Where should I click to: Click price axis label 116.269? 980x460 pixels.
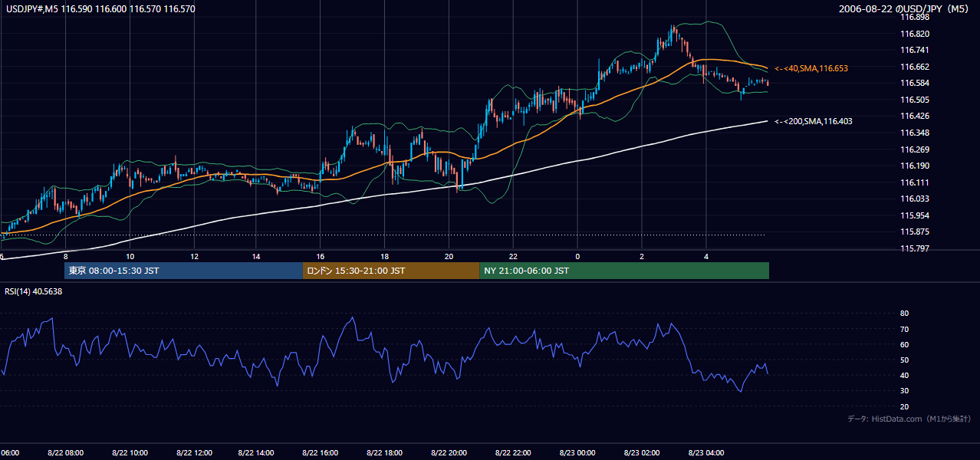coord(915,149)
